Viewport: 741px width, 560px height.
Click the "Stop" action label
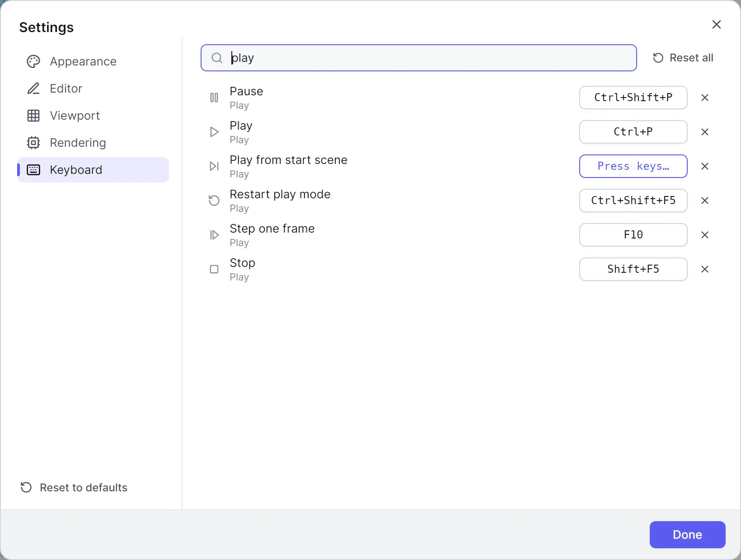[242, 263]
